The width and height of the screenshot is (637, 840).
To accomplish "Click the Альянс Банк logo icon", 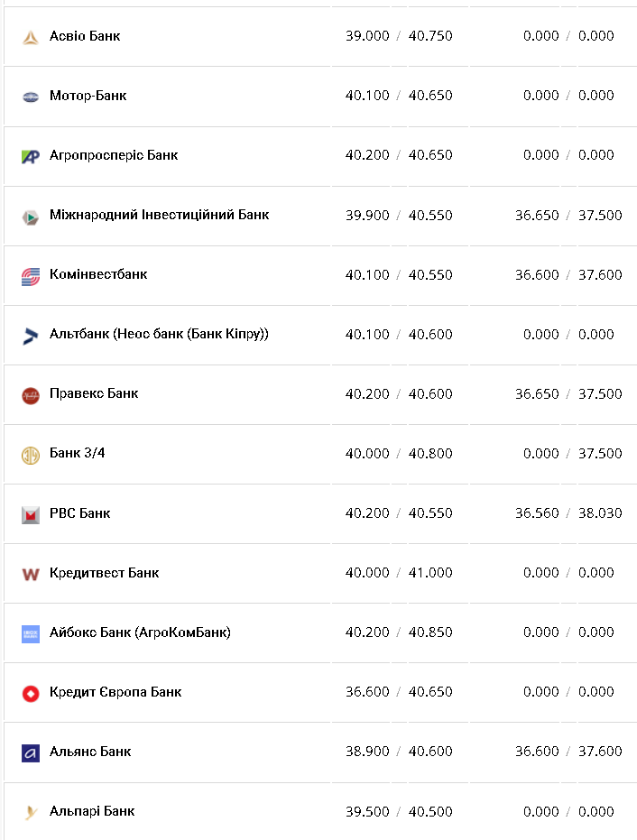I will [31, 752].
